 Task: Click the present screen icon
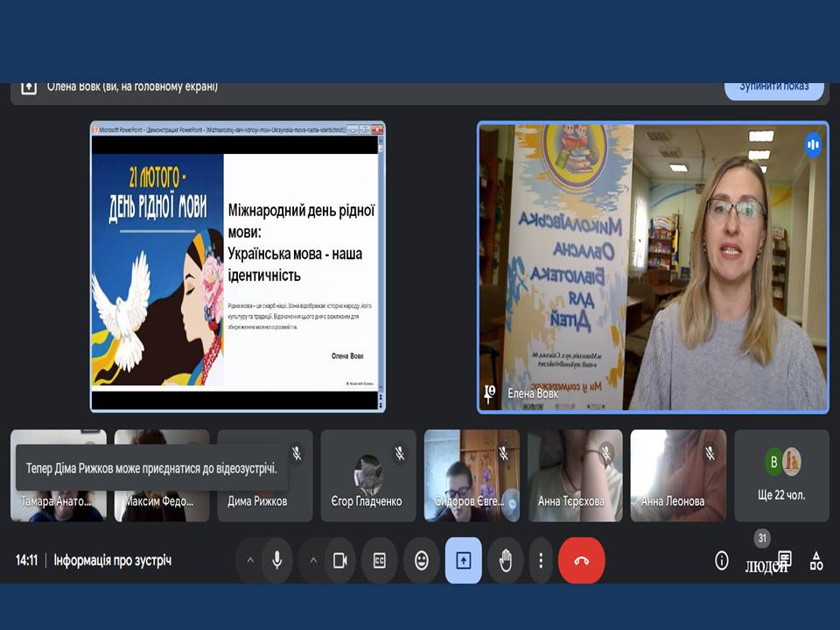[464, 561]
